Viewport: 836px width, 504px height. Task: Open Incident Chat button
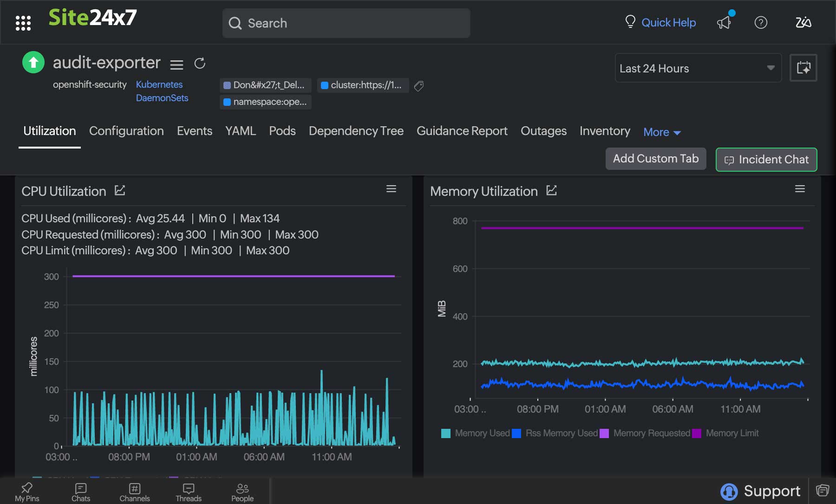point(766,160)
